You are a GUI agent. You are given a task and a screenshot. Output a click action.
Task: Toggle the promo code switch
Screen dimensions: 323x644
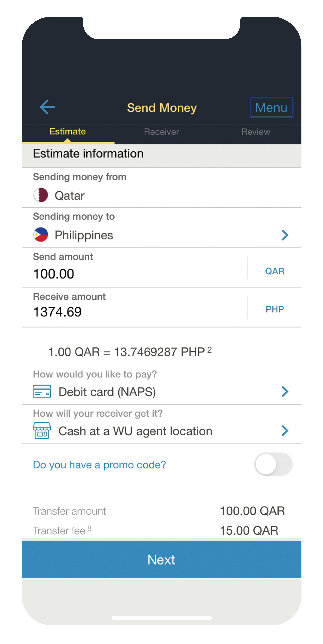click(273, 464)
